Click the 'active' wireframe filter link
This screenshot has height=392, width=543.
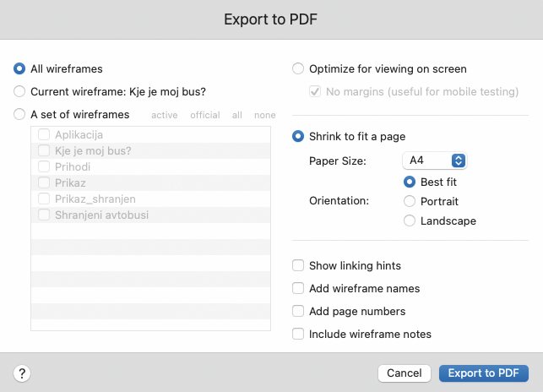tap(165, 115)
